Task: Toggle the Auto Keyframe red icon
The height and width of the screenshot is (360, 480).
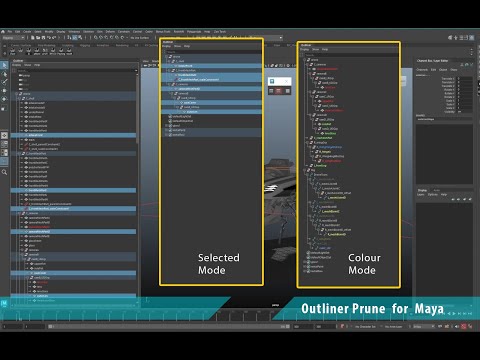Action: pyautogui.click(x=463, y=326)
